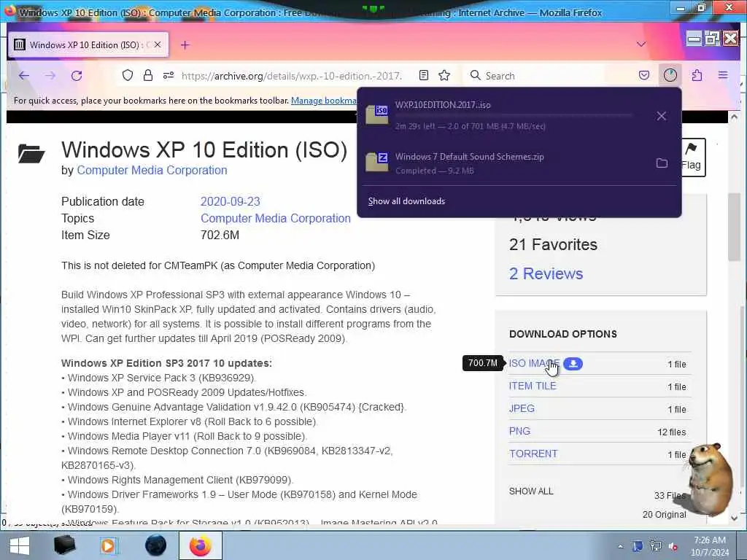Click the page vertical scrollbar thumb
Screen dimensions: 747x560
coord(734,227)
